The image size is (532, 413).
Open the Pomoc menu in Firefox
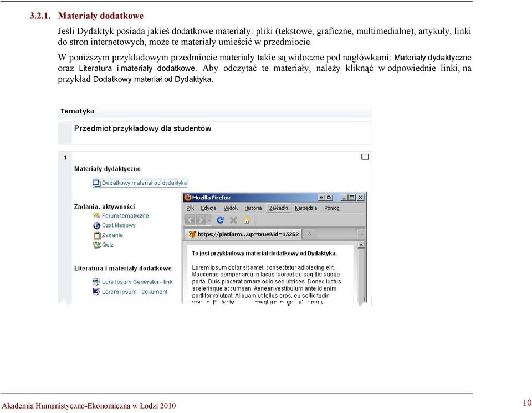coord(332,208)
